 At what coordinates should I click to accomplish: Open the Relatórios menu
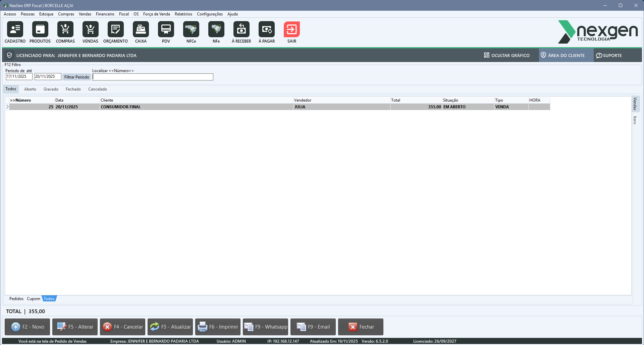click(x=183, y=14)
